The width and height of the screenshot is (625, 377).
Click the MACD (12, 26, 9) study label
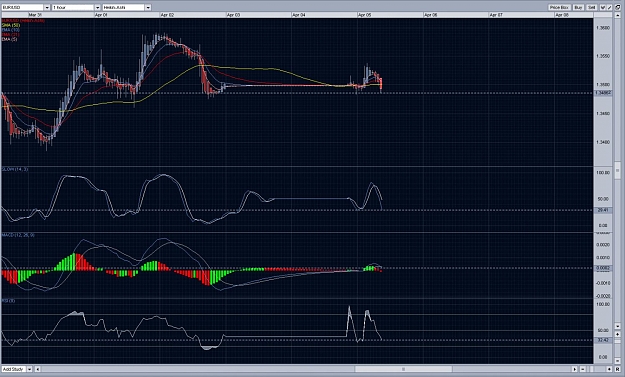click(x=18, y=236)
